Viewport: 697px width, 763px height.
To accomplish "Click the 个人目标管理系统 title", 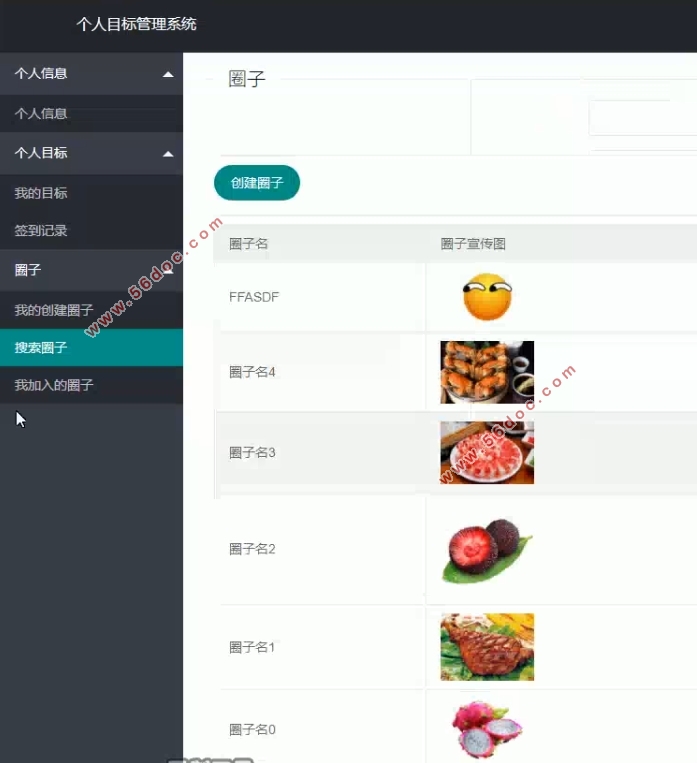I will pos(137,24).
